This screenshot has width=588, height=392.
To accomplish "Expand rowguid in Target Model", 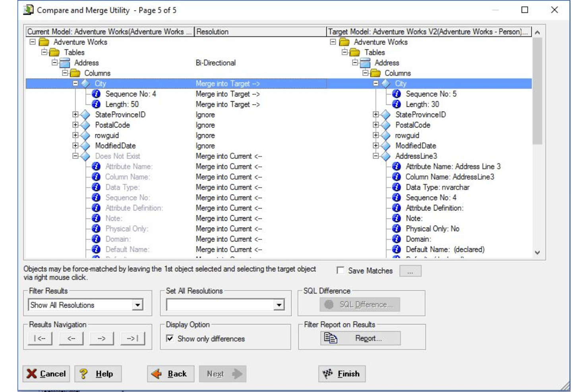I will 376,135.
